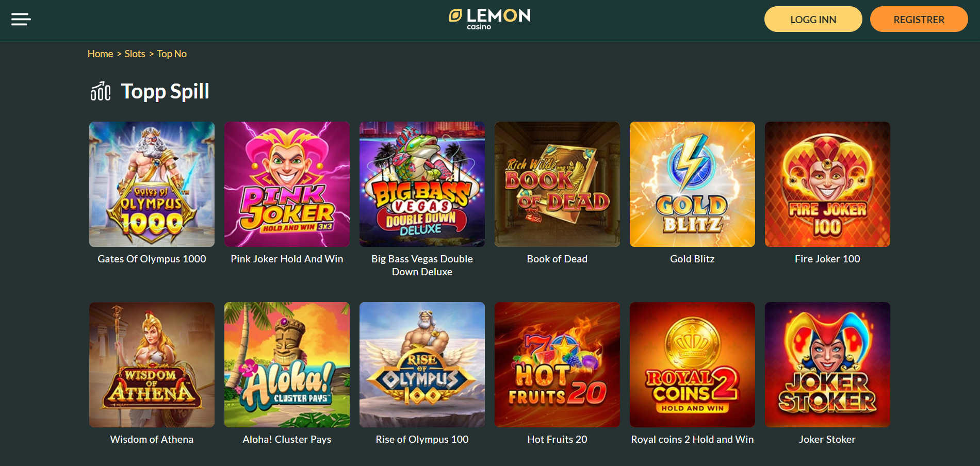Launch the Hot Fruits 20 game

pos(557,364)
